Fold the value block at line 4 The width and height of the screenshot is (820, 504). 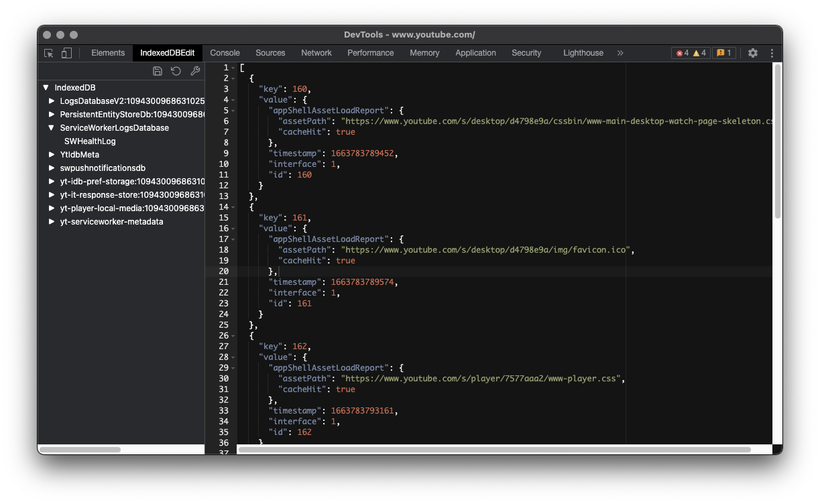point(233,100)
